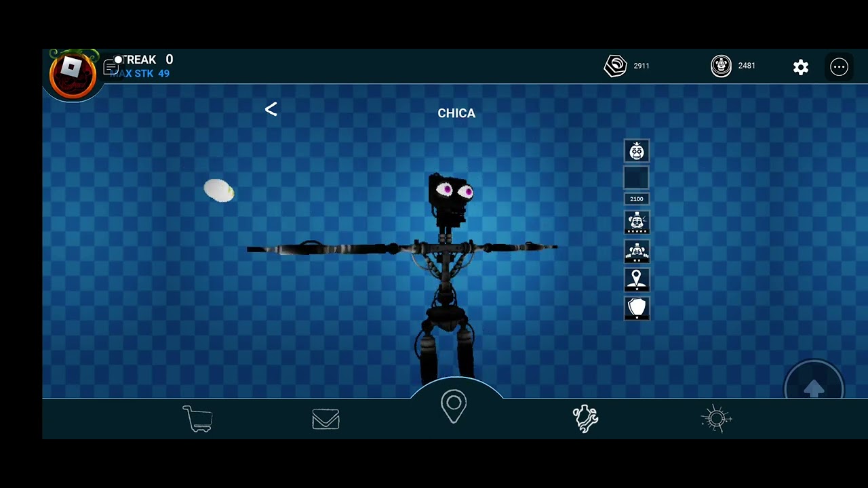Tap the center map pin button
The image size is (868, 488).
pos(454,407)
